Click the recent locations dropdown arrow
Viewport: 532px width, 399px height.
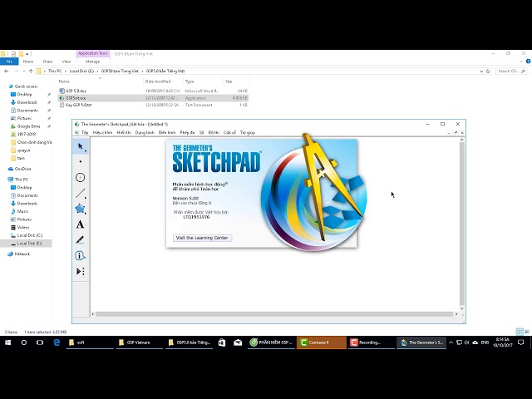point(24,71)
